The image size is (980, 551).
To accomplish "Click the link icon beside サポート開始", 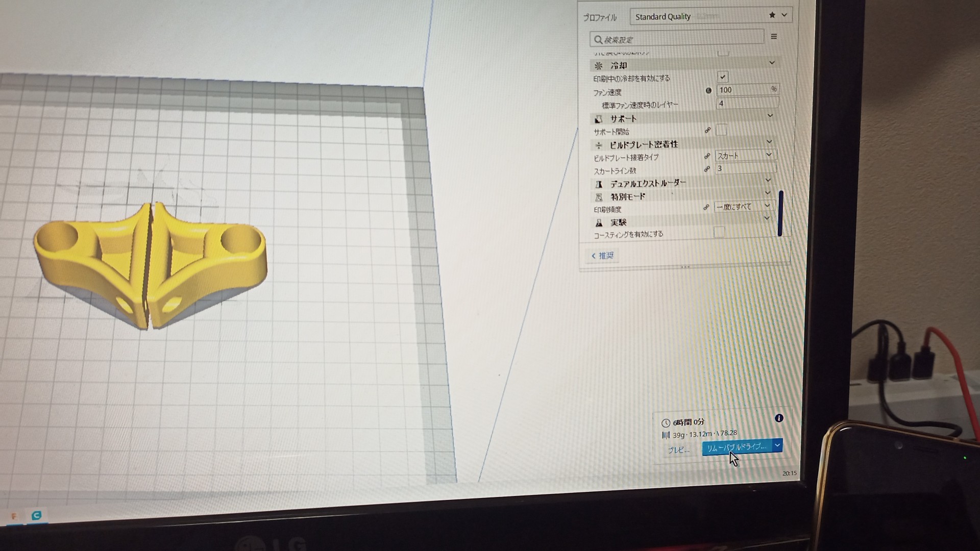I will 707,131.
